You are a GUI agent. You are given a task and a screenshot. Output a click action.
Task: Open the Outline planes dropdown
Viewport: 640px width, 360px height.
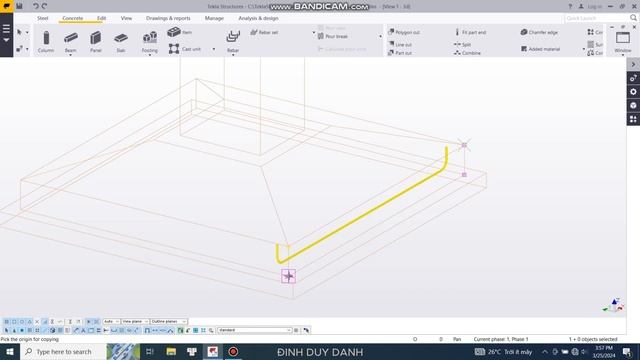coord(169,322)
